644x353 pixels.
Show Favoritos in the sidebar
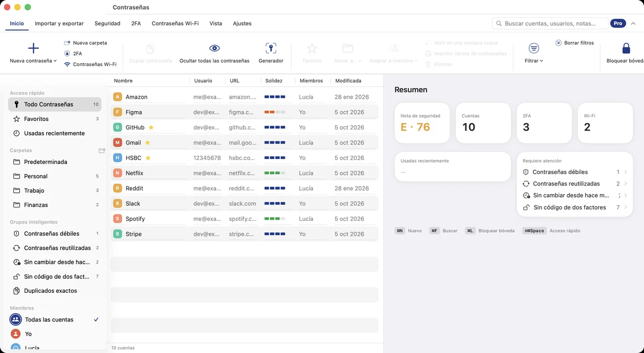tap(55, 119)
